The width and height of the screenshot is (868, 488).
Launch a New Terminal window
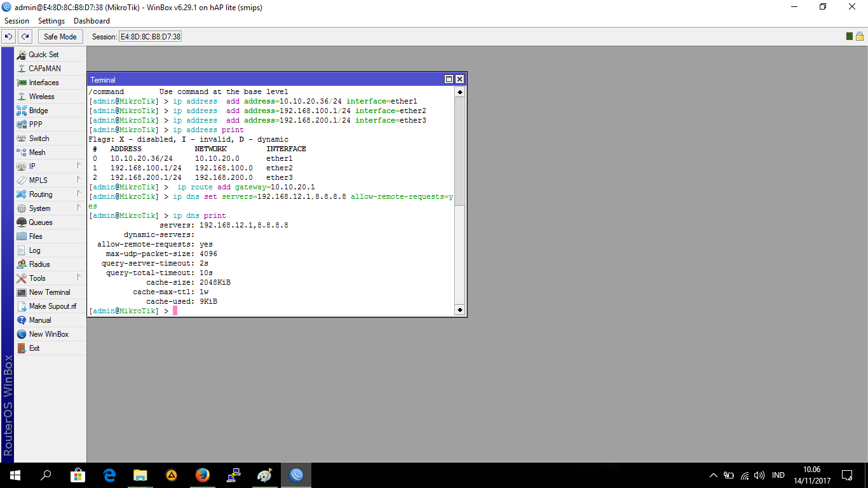[49, 292]
